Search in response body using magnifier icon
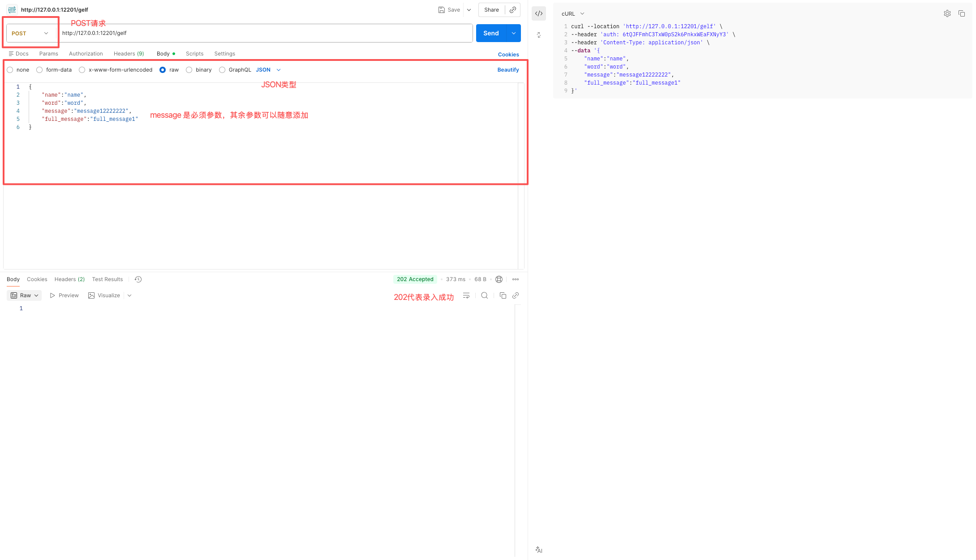 click(484, 295)
